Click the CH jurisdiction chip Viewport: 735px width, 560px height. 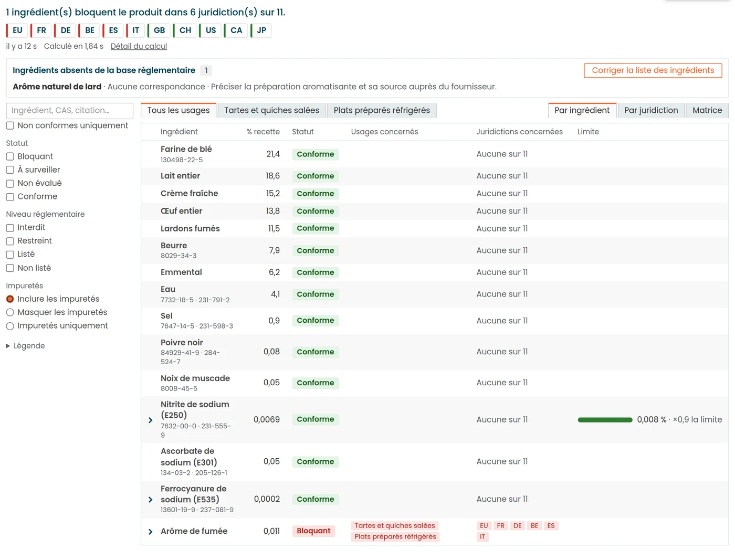[x=185, y=30]
